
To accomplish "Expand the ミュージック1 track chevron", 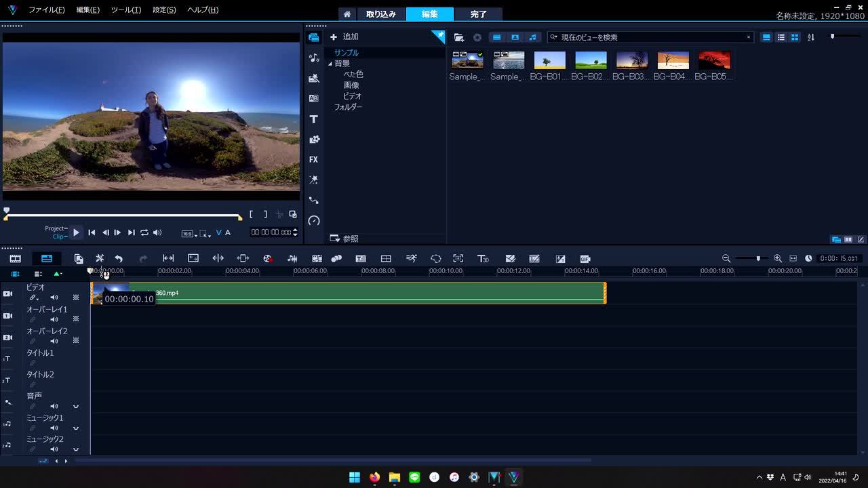I will pos(76,428).
